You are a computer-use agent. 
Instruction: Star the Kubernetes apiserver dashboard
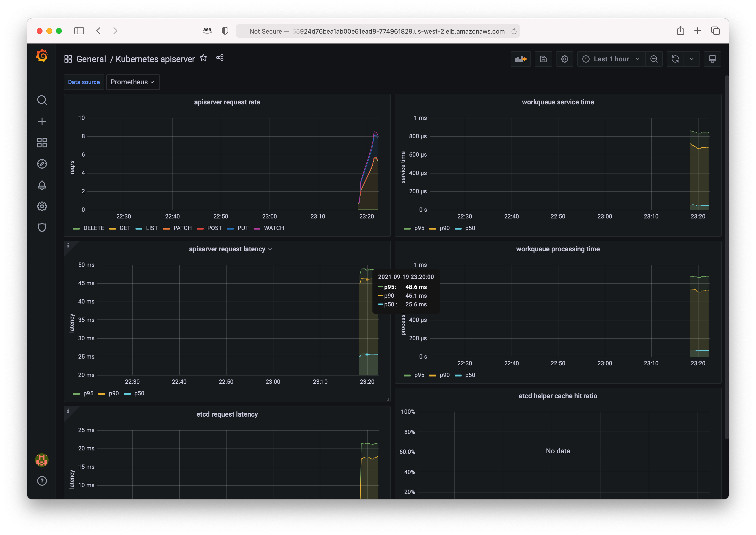tap(203, 58)
